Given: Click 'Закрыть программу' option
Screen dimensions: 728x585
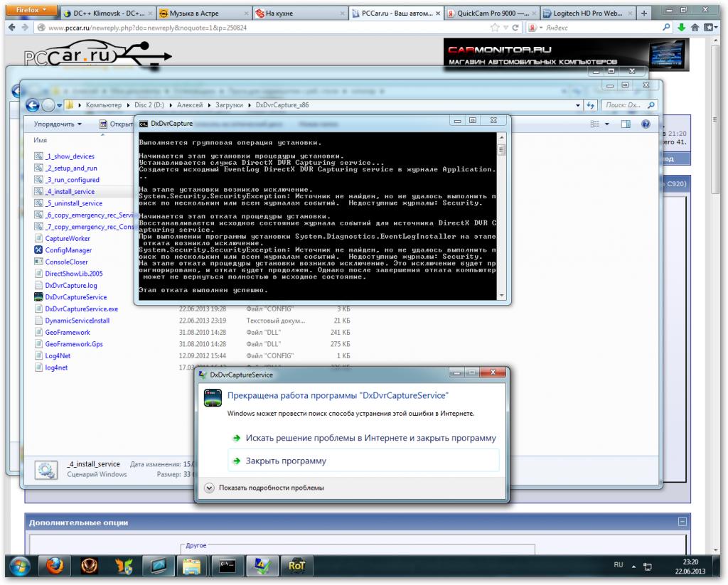Looking at the screenshot, I should tap(286, 461).
